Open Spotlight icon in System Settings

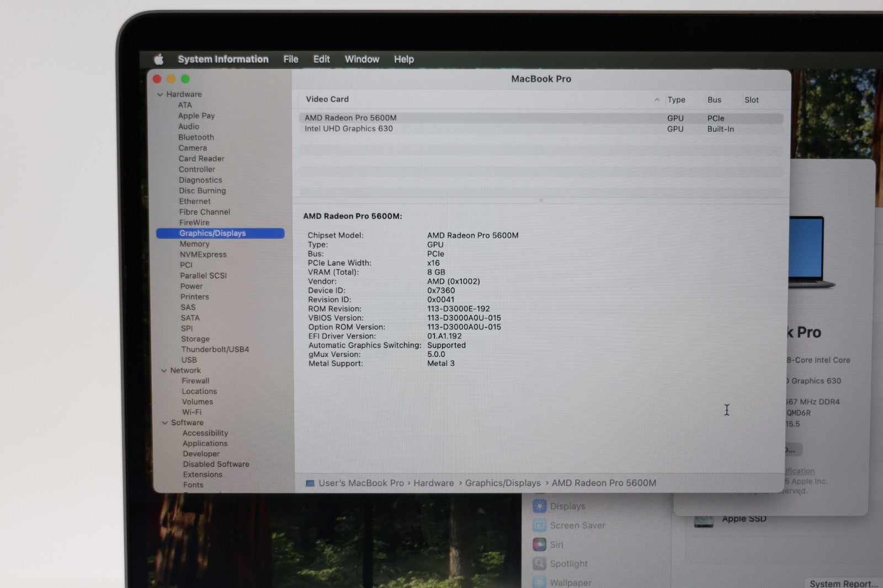540,564
